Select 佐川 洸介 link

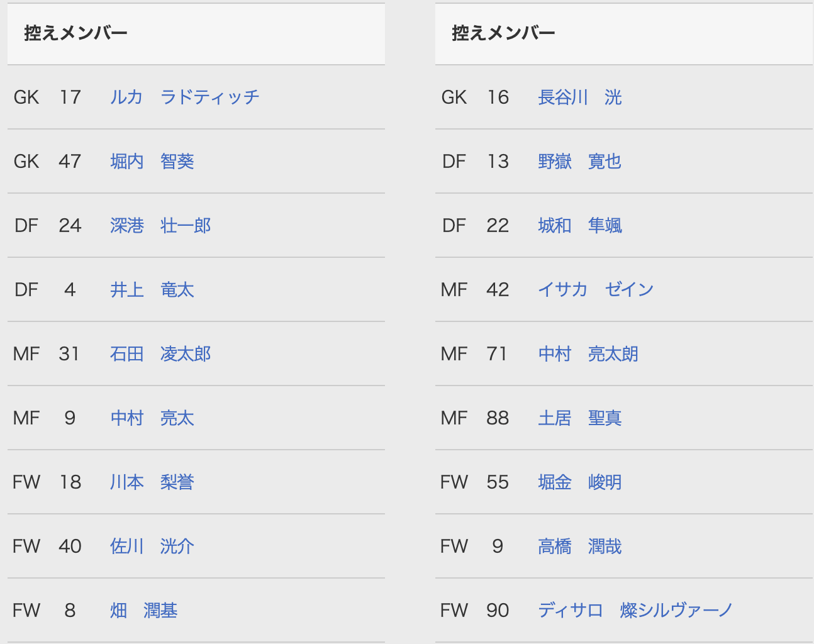click(x=152, y=547)
